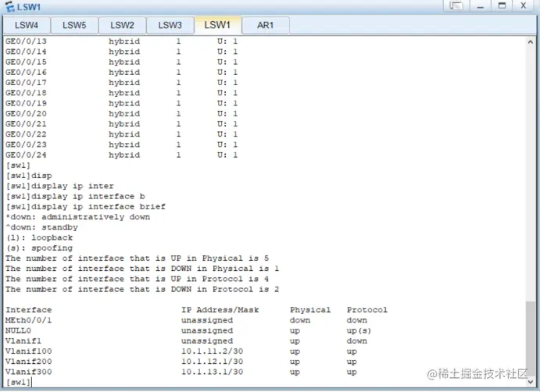The width and height of the screenshot is (540, 392).
Task: Click the IP address 10.1.12.1/30
Action: coord(212,362)
